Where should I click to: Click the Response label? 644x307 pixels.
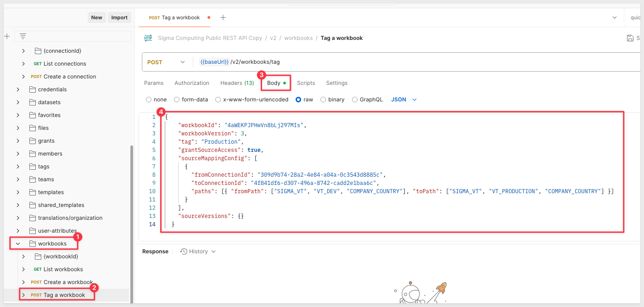[x=155, y=251]
